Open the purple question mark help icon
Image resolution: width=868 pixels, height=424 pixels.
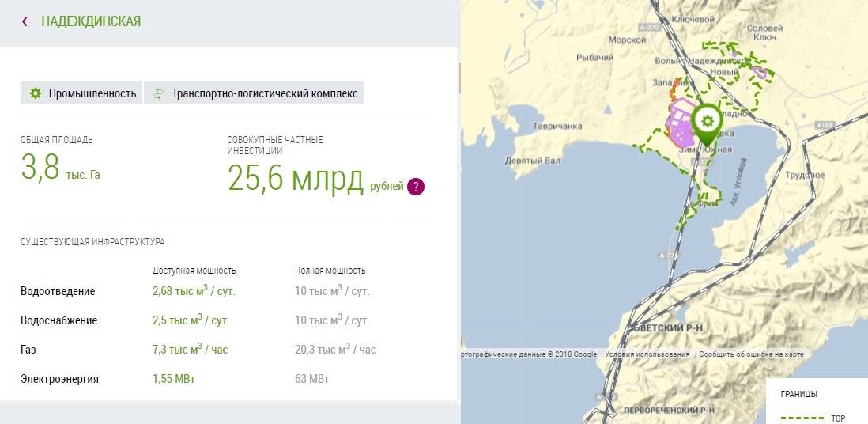(417, 187)
